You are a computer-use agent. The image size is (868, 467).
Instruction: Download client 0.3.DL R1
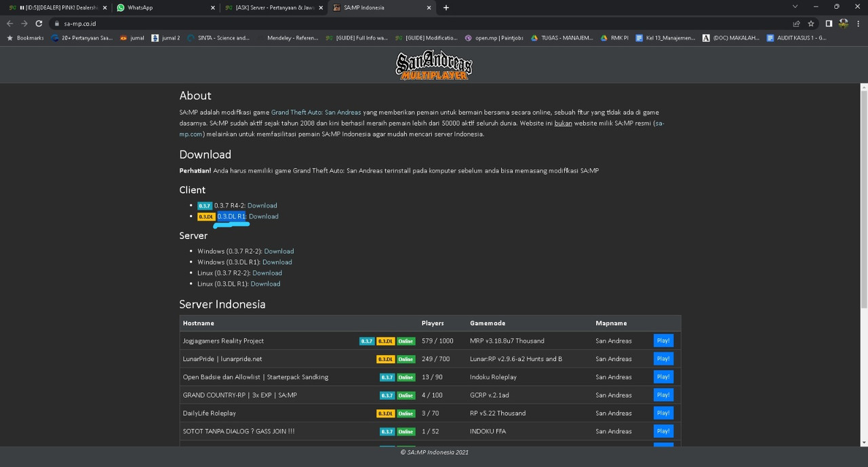(263, 216)
